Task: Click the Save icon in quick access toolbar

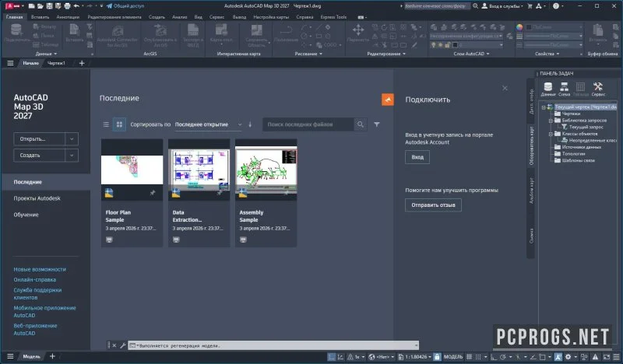Action: (49, 6)
